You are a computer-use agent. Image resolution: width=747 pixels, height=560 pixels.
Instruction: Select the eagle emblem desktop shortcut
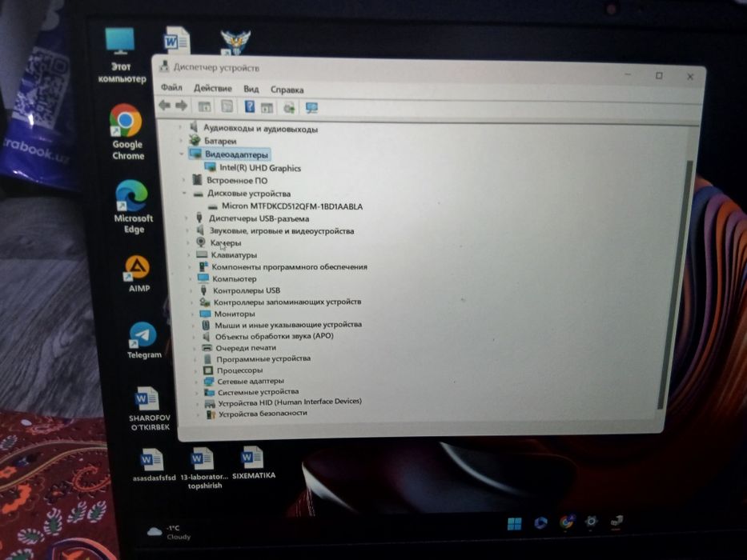[235, 42]
